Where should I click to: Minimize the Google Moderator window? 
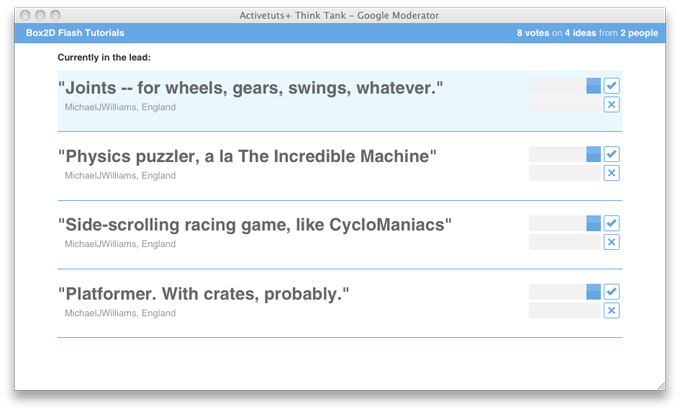point(39,15)
